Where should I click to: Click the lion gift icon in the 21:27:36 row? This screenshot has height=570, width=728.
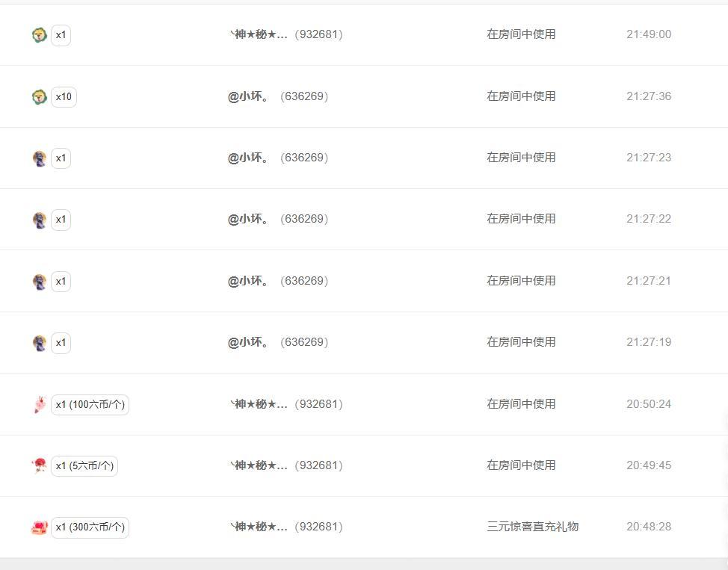point(40,96)
